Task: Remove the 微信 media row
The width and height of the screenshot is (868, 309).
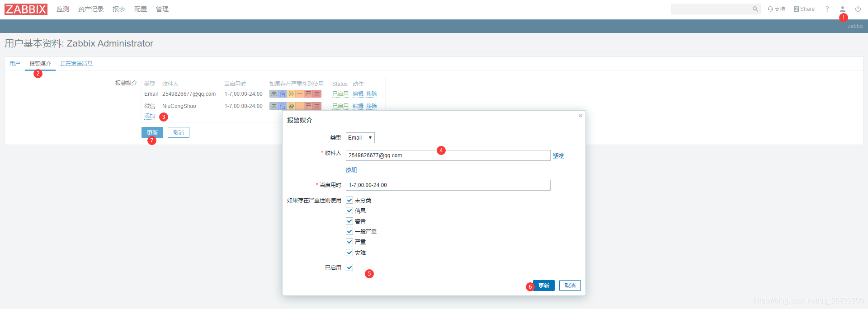Action: click(372, 106)
